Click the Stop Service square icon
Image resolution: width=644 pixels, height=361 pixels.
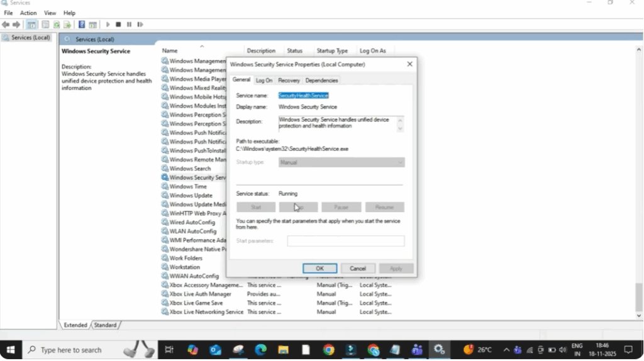tap(118, 25)
